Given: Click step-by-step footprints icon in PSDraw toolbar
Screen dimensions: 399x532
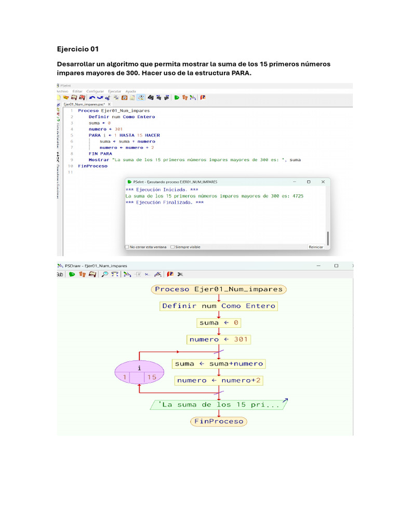Looking at the screenshot, I should [83, 274].
